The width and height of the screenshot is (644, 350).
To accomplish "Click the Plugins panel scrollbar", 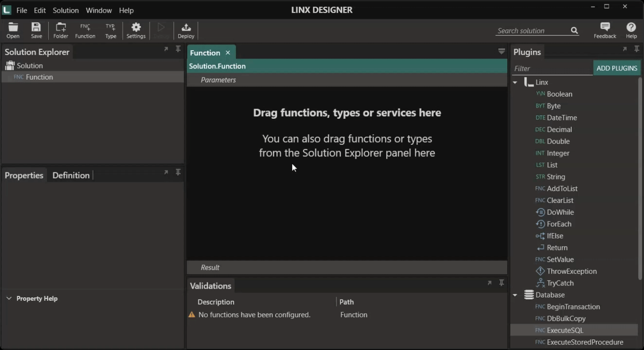I will 641,179.
